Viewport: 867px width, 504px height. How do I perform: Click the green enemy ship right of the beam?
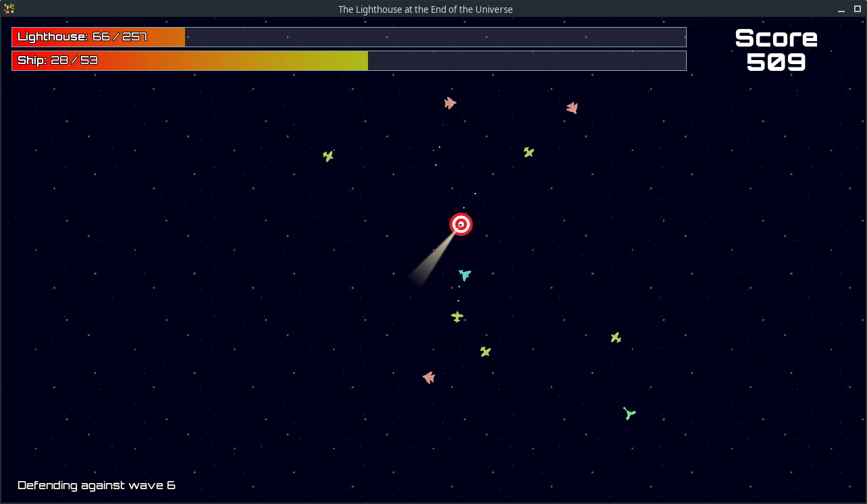pos(529,152)
